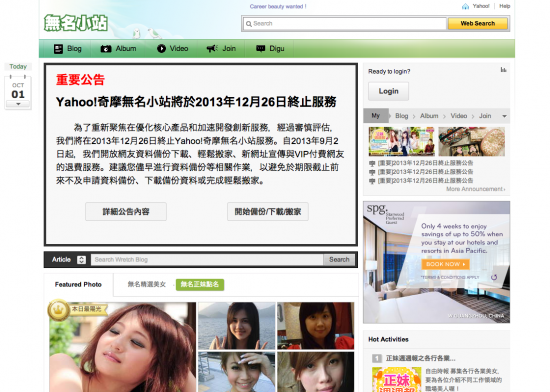The image size is (550, 392).
Task: Expand the My panel dropdown arrow
Action: point(504,116)
